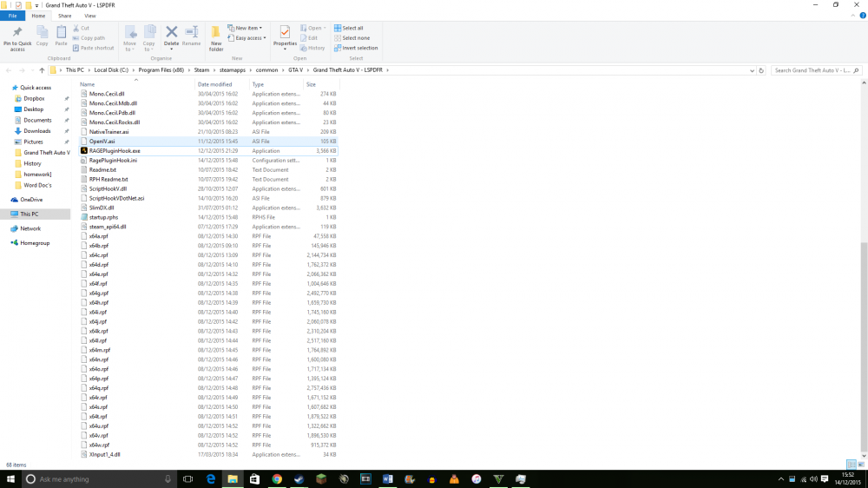The height and width of the screenshot is (488, 868).
Task: Click the Cut scissors button
Action: (x=82, y=28)
